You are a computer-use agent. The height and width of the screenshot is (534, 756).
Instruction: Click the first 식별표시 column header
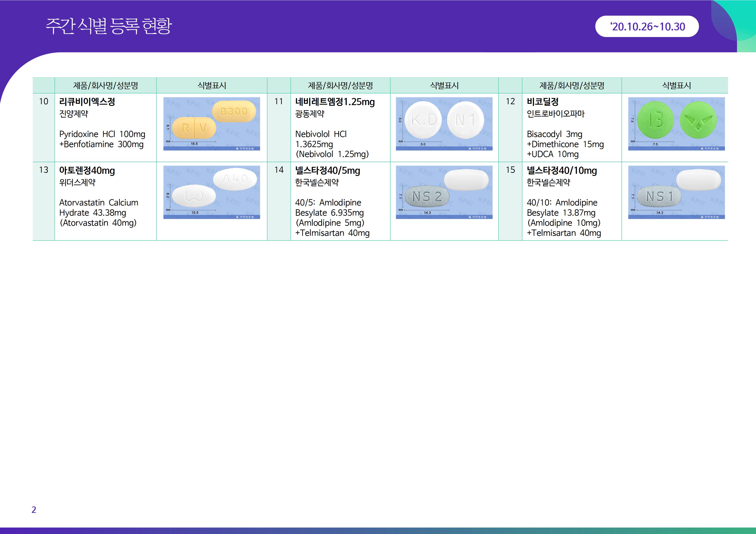pos(211,85)
